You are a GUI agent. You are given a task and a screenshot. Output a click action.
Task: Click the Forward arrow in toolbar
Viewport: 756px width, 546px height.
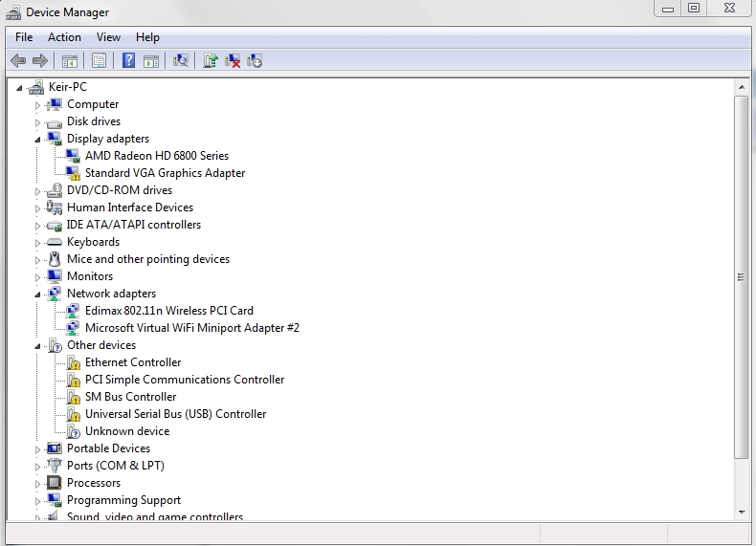click(x=40, y=61)
